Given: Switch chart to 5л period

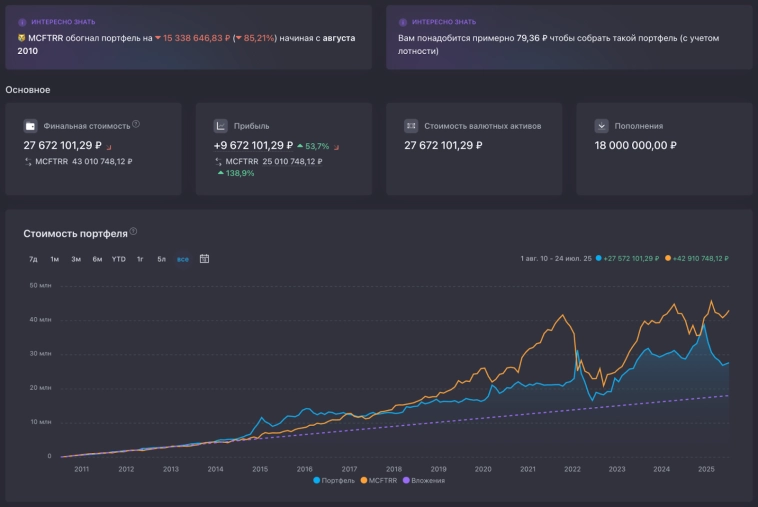Looking at the screenshot, I should click(161, 259).
